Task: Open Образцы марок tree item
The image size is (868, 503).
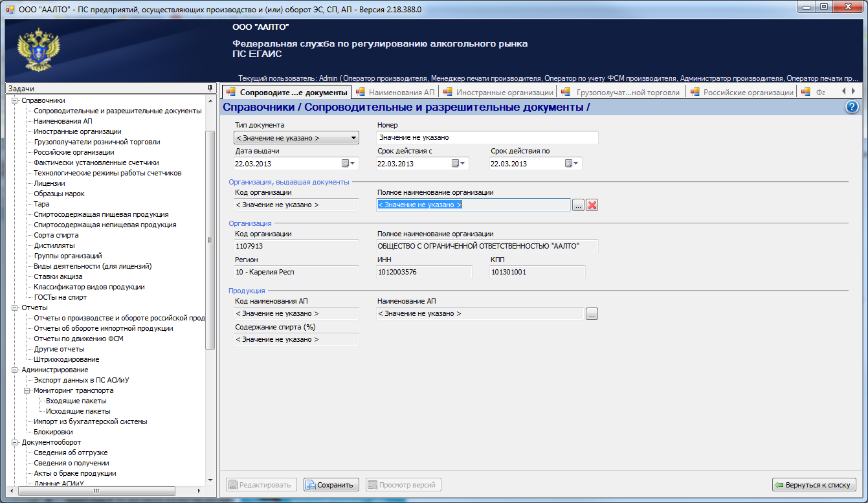Action: pos(59,194)
